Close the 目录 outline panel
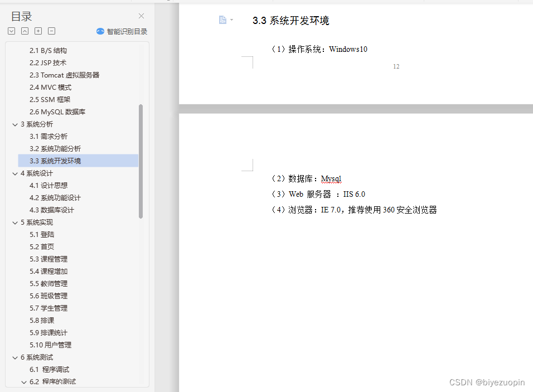 coord(142,16)
